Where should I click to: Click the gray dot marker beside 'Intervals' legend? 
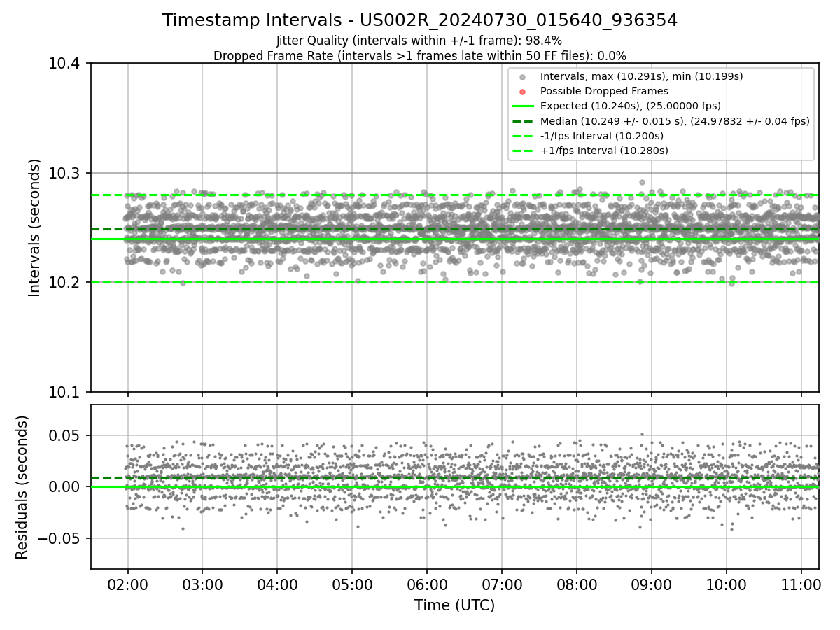point(524,76)
